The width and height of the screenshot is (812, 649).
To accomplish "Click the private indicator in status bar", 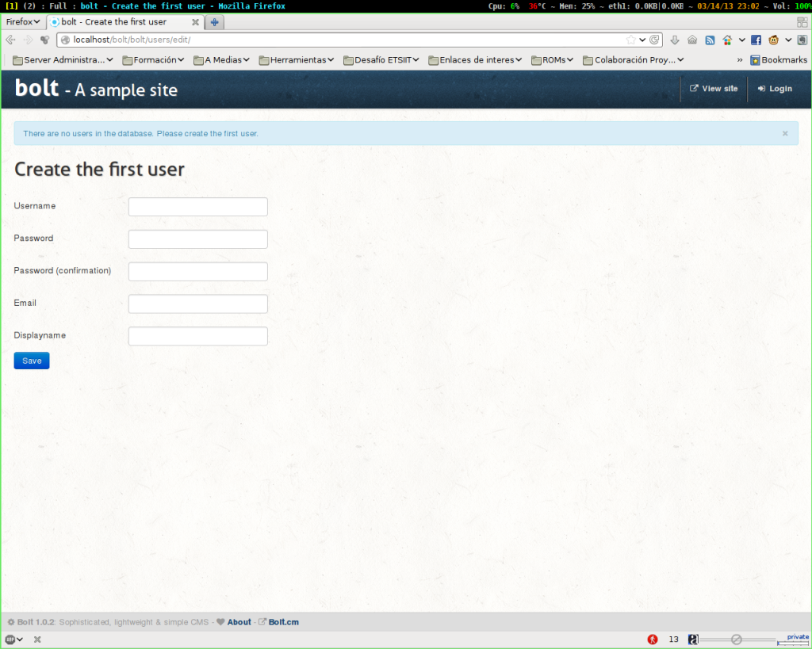I will 792,639.
